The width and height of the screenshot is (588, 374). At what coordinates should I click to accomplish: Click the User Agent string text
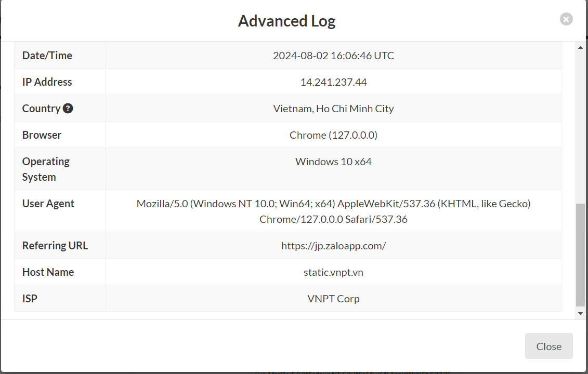pyautogui.click(x=333, y=211)
